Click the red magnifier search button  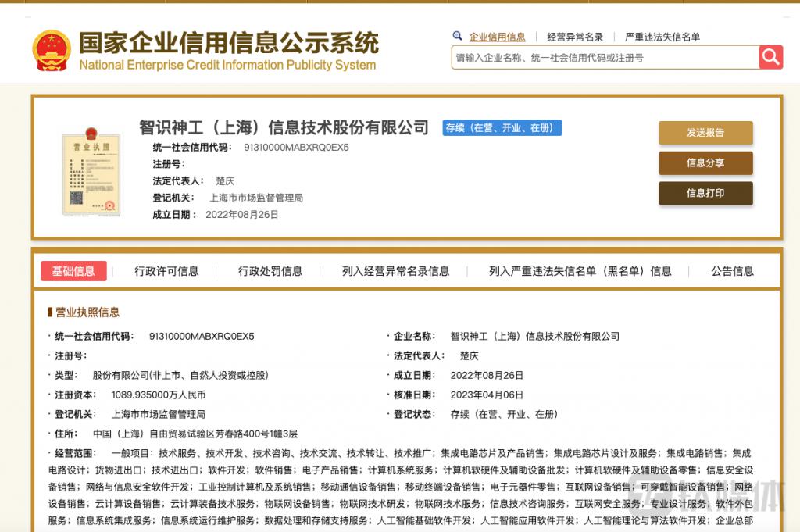770,57
